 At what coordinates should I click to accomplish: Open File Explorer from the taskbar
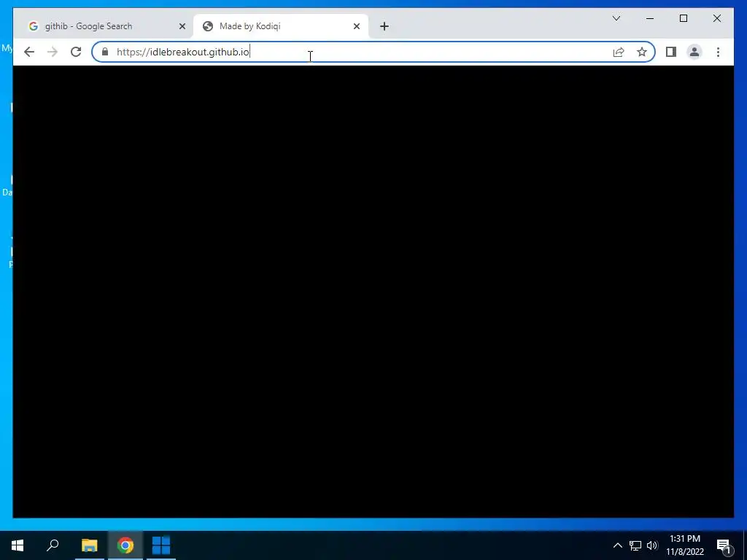tap(89, 545)
